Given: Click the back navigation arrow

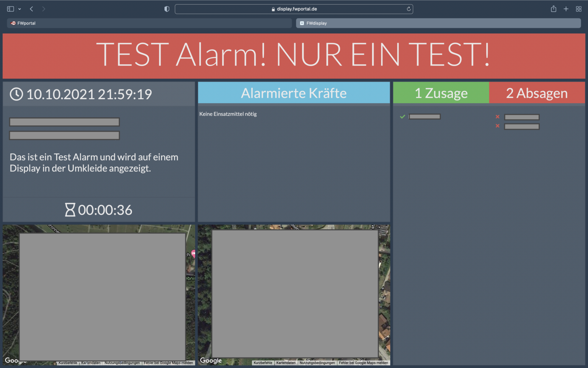Looking at the screenshot, I should 31,8.
